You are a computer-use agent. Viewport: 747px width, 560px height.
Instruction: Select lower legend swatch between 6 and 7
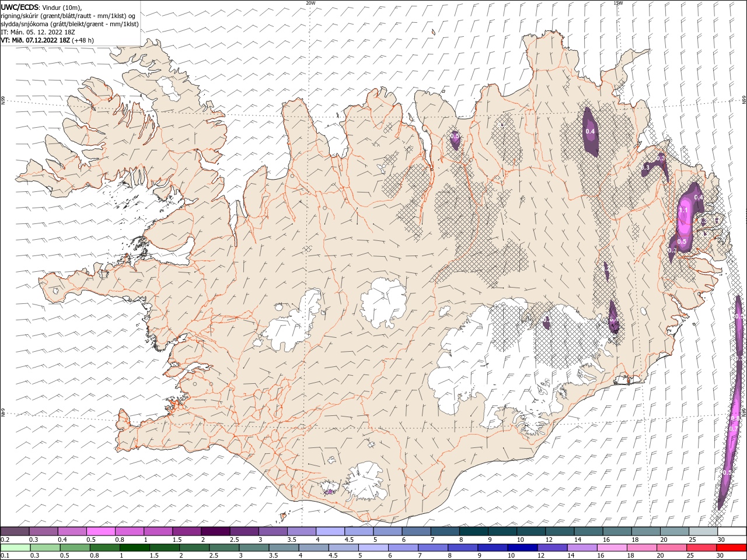click(x=403, y=548)
